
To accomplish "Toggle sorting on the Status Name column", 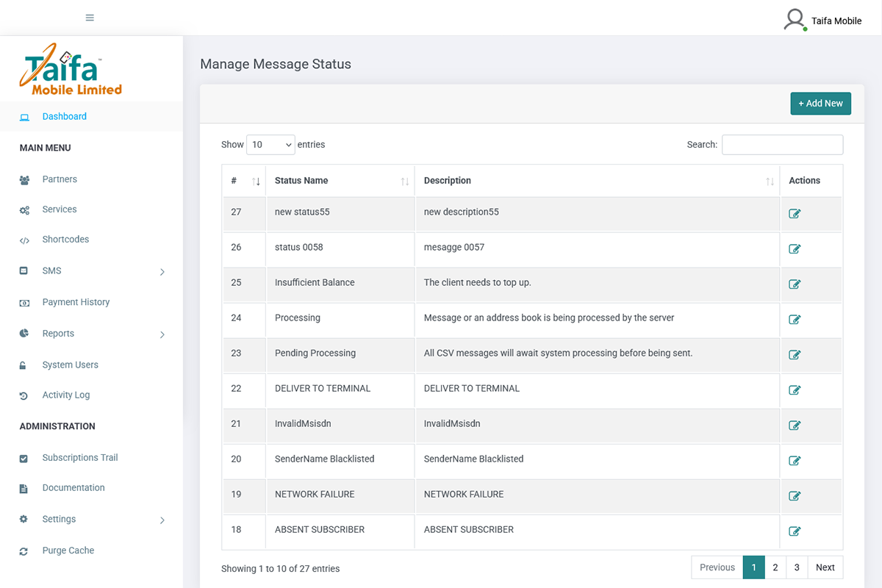I will point(405,181).
